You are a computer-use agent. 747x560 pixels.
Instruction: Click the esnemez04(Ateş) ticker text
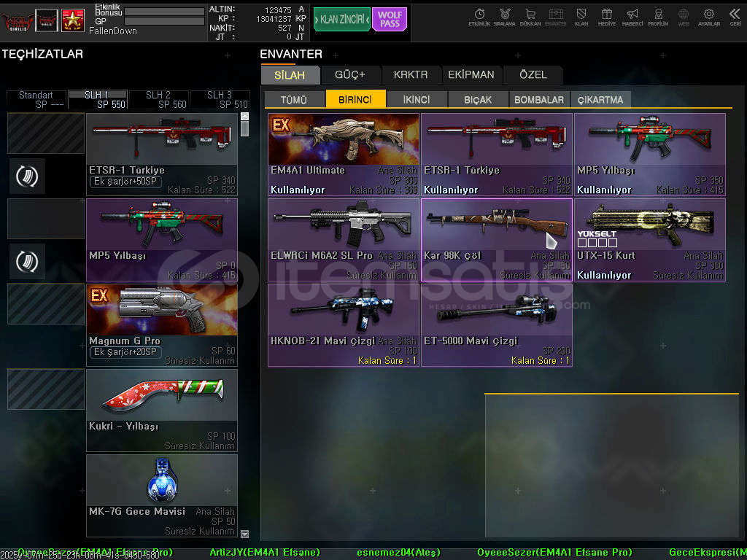pyautogui.click(x=399, y=553)
